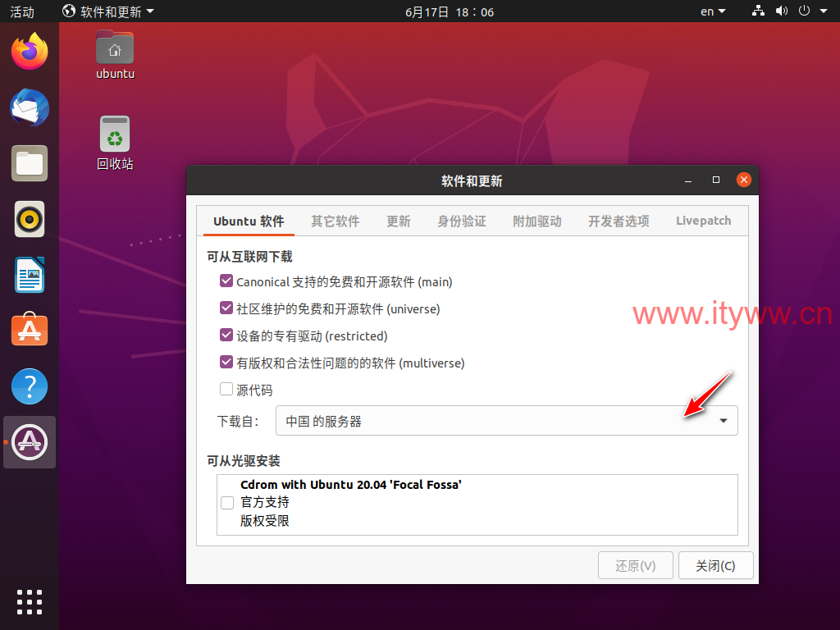Switch to the 身份验证 tab
840x630 pixels.
coord(462,221)
